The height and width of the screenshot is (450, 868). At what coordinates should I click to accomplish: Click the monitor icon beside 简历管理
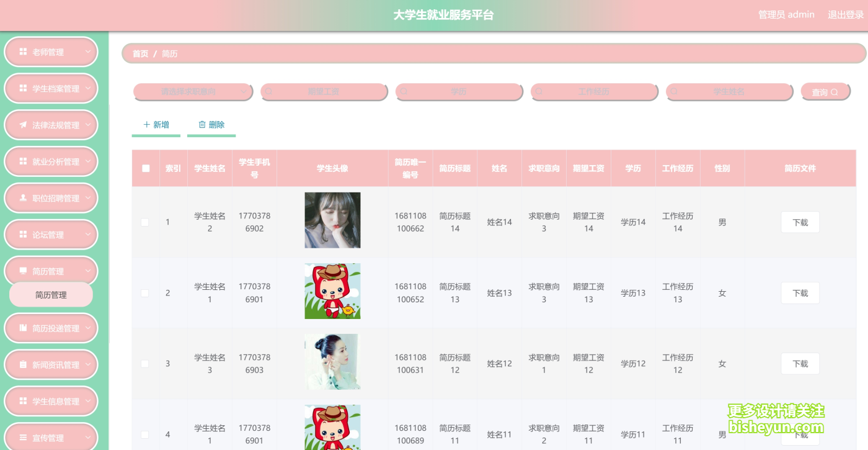tap(23, 271)
